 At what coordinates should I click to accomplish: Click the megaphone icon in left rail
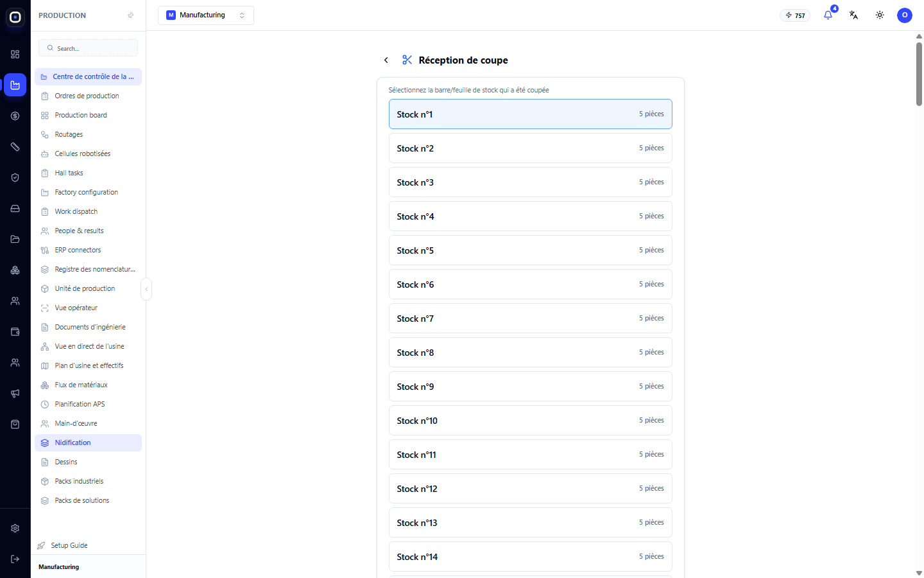click(15, 393)
